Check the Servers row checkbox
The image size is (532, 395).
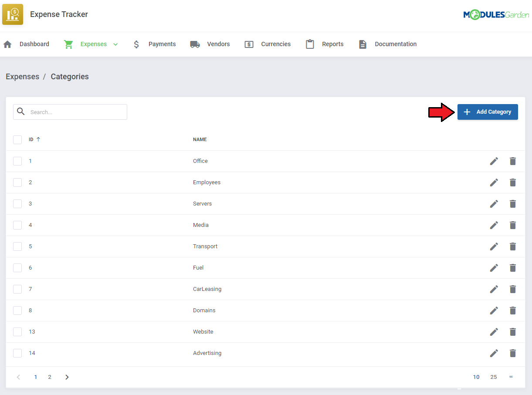pyautogui.click(x=17, y=204)
